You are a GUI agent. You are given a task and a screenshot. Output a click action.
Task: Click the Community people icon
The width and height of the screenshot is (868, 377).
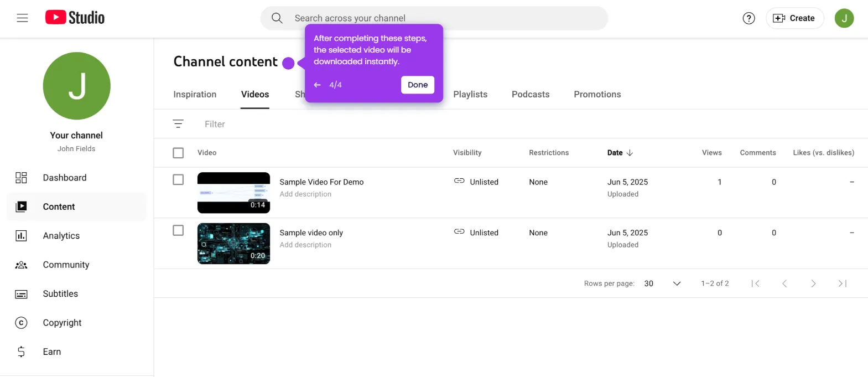click(21, 265)
